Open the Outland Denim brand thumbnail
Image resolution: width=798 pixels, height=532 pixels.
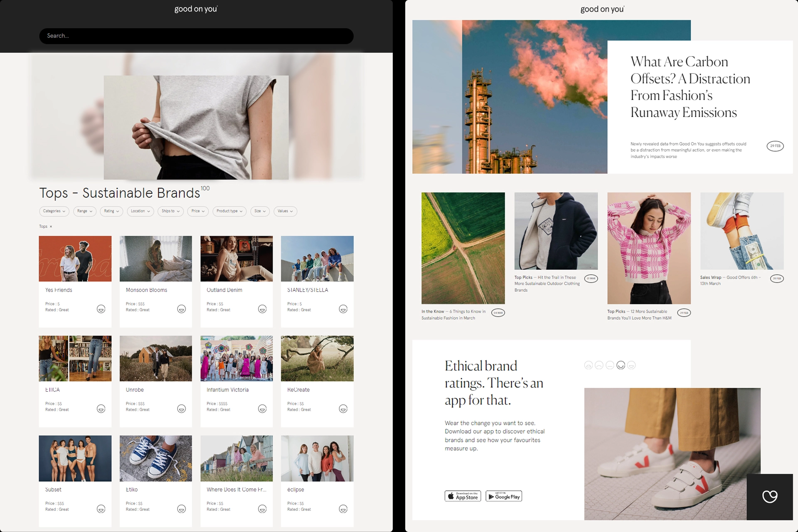pos(236,259)
